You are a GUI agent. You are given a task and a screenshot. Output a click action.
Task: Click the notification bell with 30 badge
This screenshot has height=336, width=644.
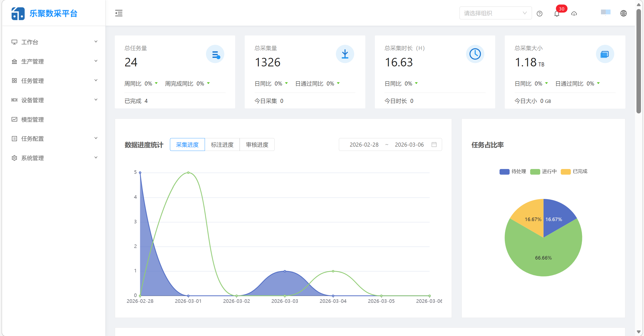[557, 14]
